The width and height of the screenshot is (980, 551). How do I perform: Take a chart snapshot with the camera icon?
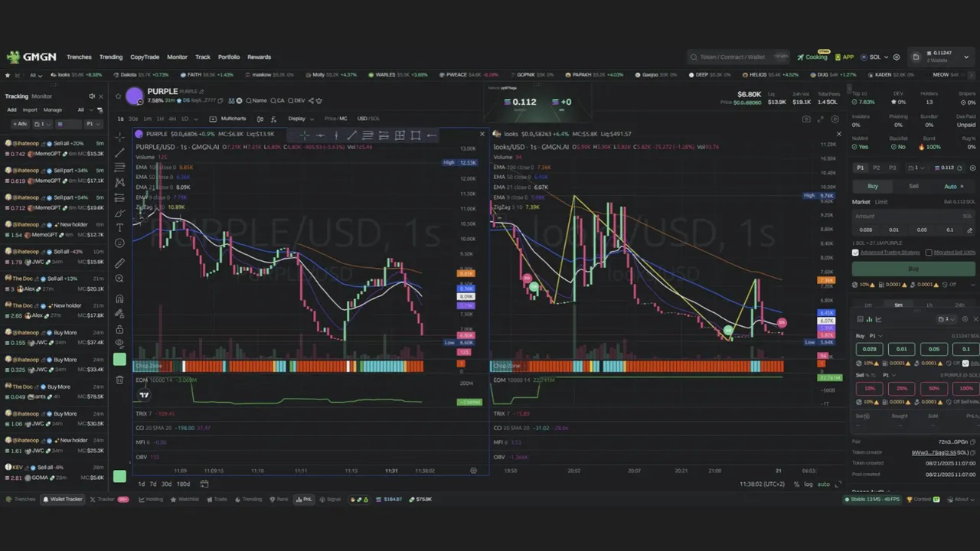point(806,119)
